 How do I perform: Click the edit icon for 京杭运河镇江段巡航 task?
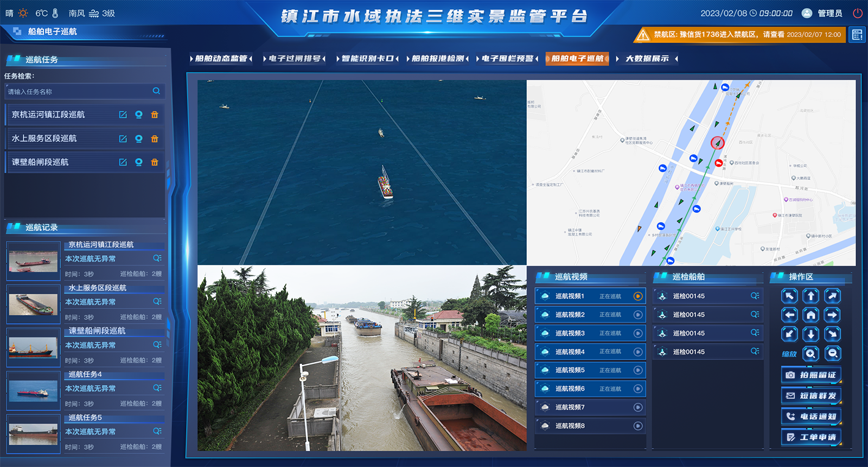123,115
